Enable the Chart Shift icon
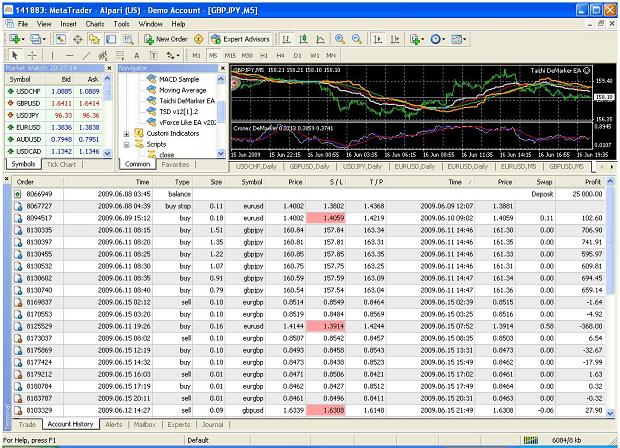This screenshot has height=448, width=620. (x=395, y=39)
